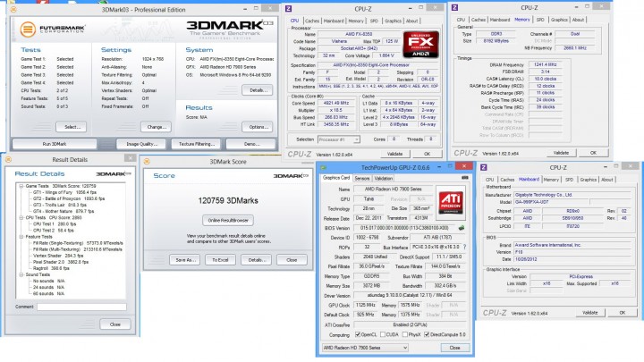Image resolution: width=644 pixels, height=362 pixels.
Task: Select the 'Pixel Shader 2.0' result row
Action: 61,262
